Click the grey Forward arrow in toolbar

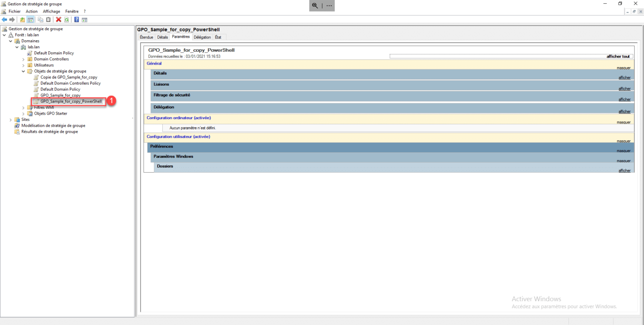[12, 20]
